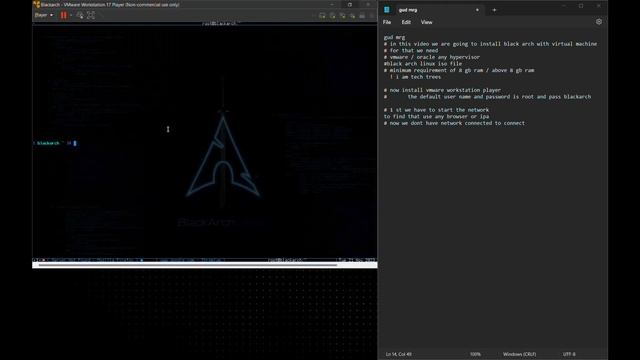Image resolution: width=640 pixels, height=360 pixels.
Task: Open the Edit menu in Notepad
Action: click(406, 22)
